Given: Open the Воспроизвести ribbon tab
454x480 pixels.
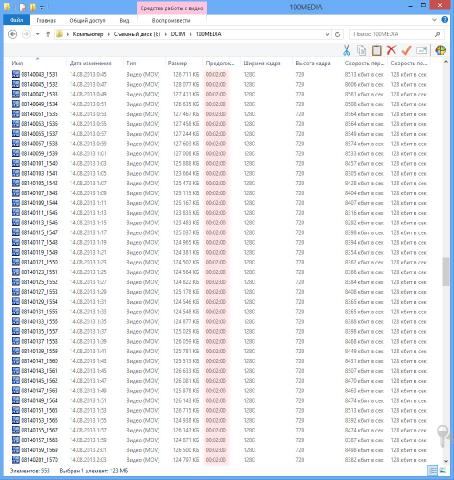Looking at the screenshot, I should pyautogui.click(x=171, y=21).
